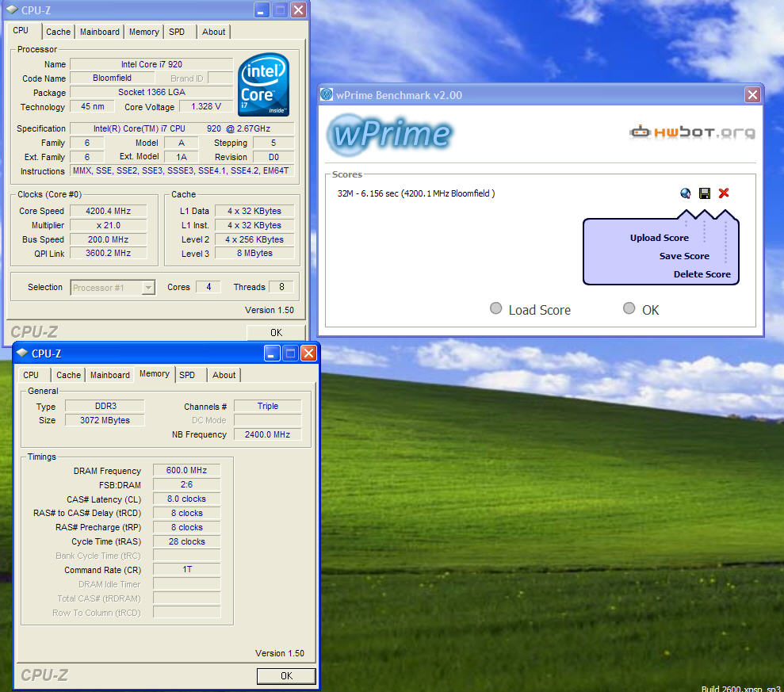Switch to About tab in lower CPU-Z window

[224, 375]
